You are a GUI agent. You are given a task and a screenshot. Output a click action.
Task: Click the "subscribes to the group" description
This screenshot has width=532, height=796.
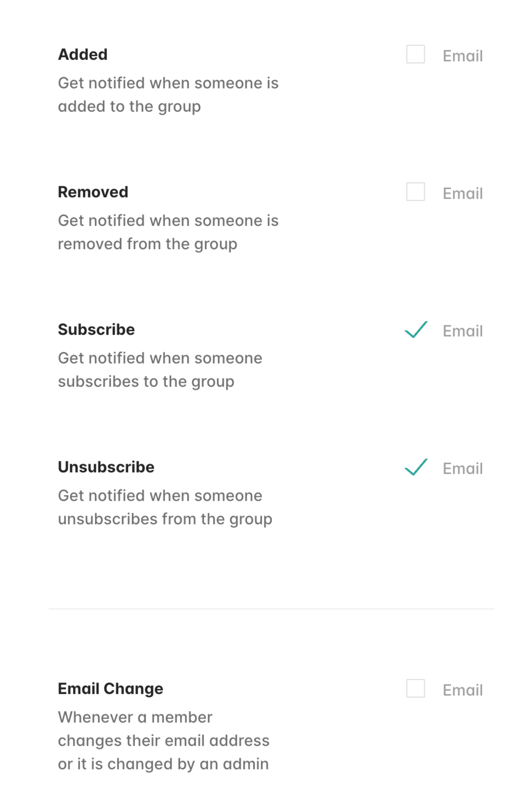[x=146, y=381]
